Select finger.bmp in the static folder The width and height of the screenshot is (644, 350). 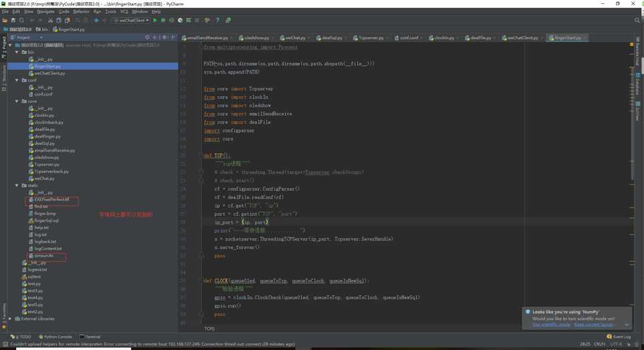(x=45, y=214)
